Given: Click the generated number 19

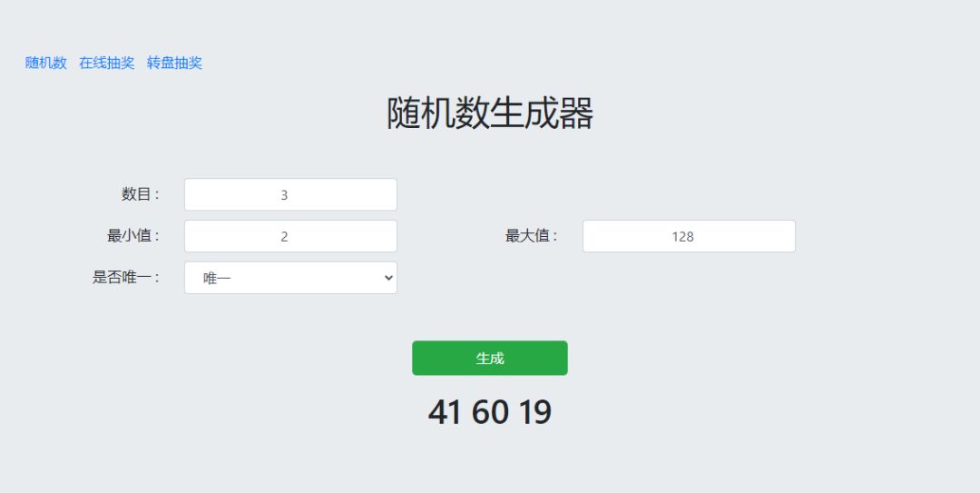Looking at the screenshot, I should coord(535,412).
